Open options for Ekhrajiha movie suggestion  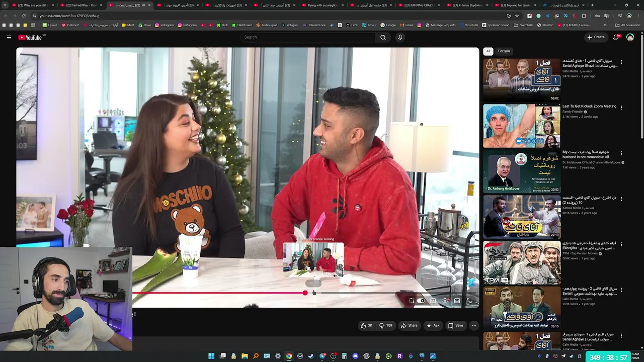621,244
